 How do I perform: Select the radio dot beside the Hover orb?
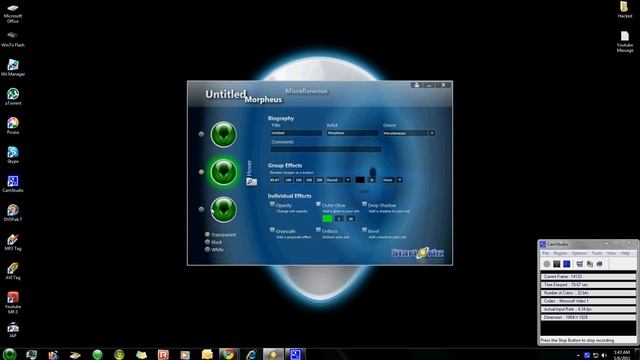point(201,172)
